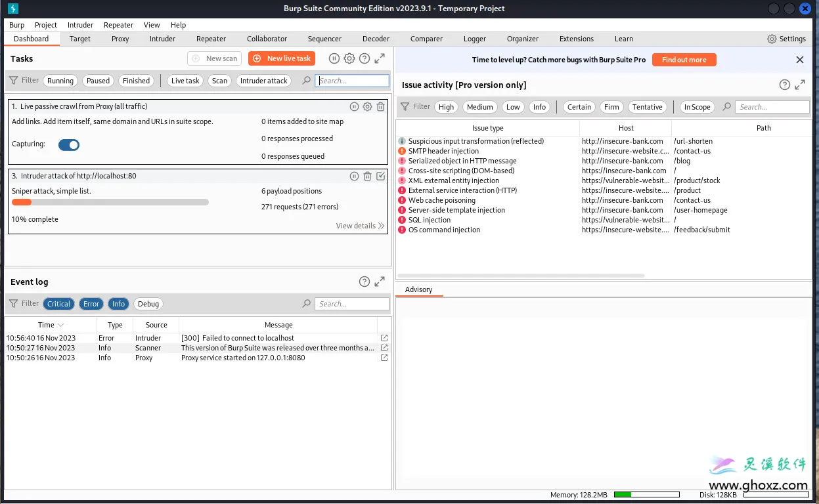Click the Event log filter funnel icon
The width and height of the screenshot is (819, 504).
click(x=13, y=304)
